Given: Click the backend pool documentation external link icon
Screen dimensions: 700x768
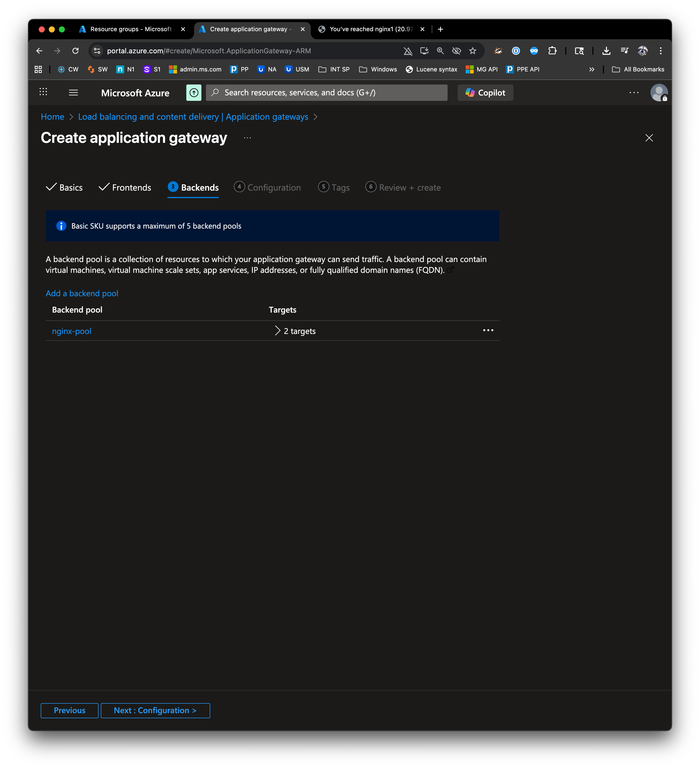Looking at the screenshot, I should [451, 270].
